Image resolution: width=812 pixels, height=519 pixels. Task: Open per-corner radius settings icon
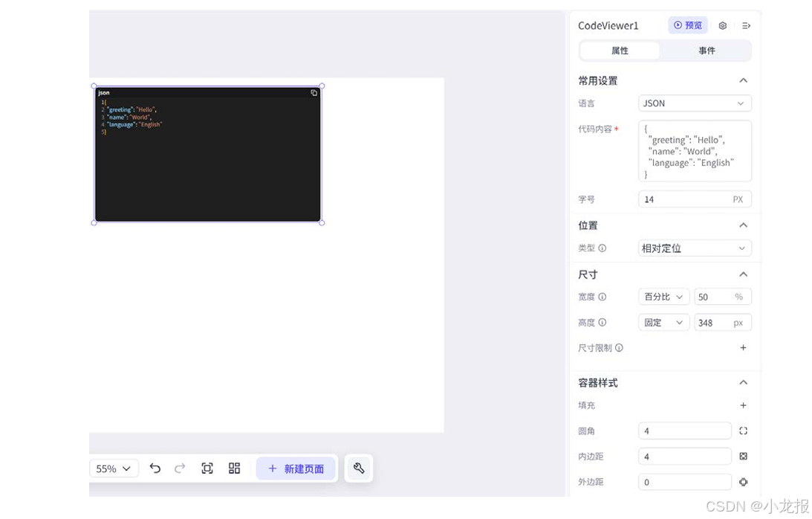743,431
